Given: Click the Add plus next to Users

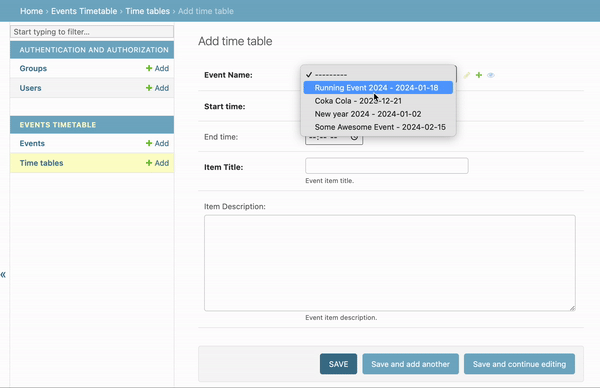Looking at the screenshot, I should tap(157, 88).
